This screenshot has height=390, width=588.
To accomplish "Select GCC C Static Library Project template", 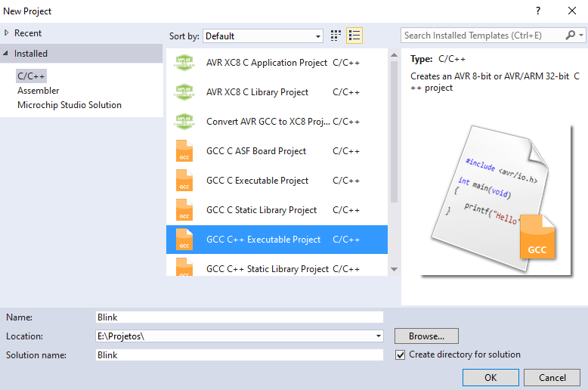I will [x=277, y=209].
